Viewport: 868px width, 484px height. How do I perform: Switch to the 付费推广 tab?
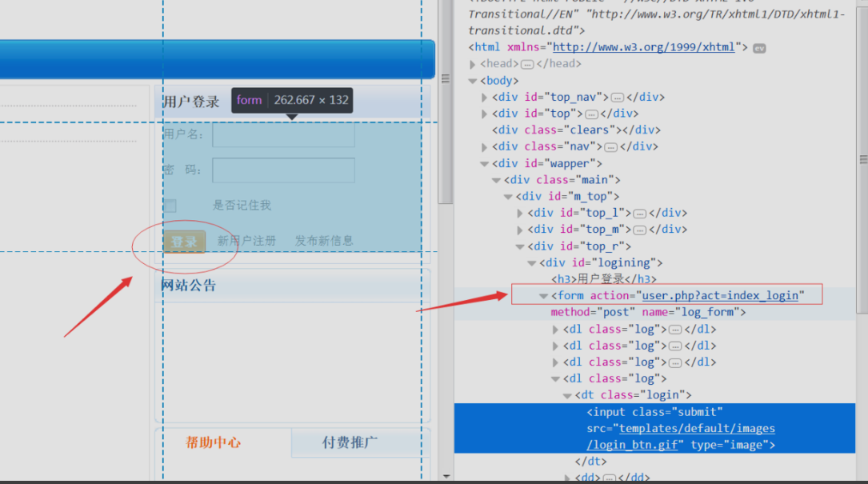[350, 442]
